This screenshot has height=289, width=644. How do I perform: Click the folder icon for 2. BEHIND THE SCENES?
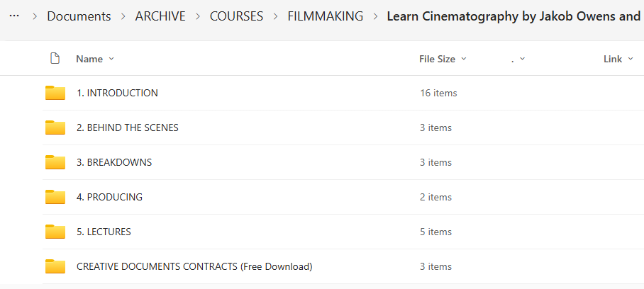(x=55, y=127)
